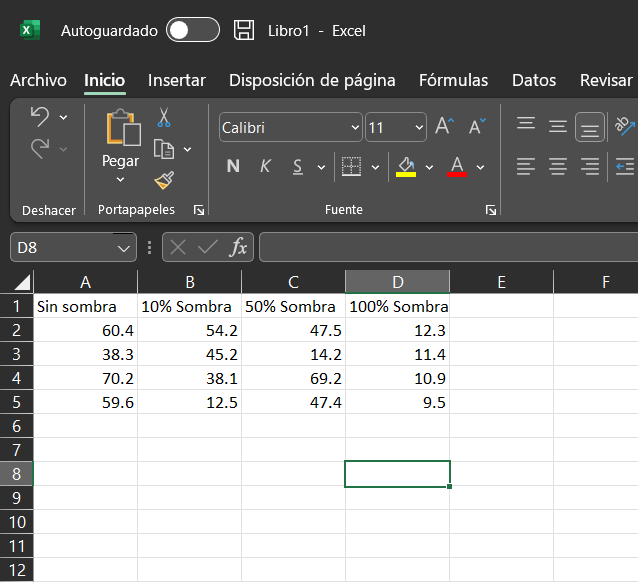Open the font size 11 dropdown
This screenshot has width=639, height=582.
[418, 128]
